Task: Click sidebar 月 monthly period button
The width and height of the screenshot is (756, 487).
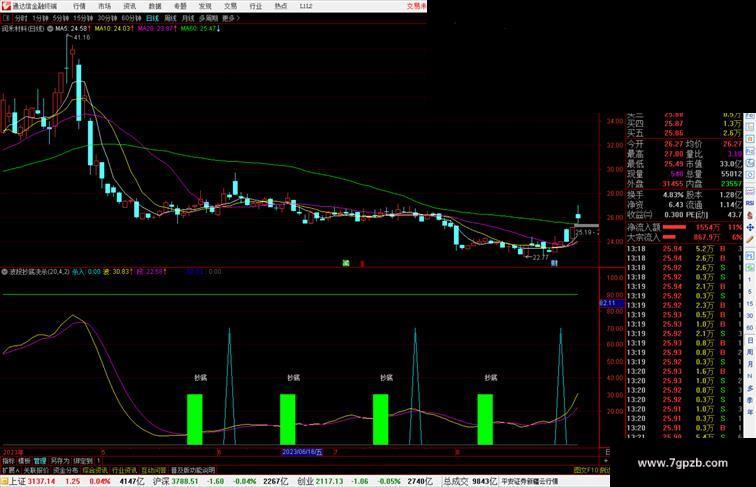Action: (750, 365)
